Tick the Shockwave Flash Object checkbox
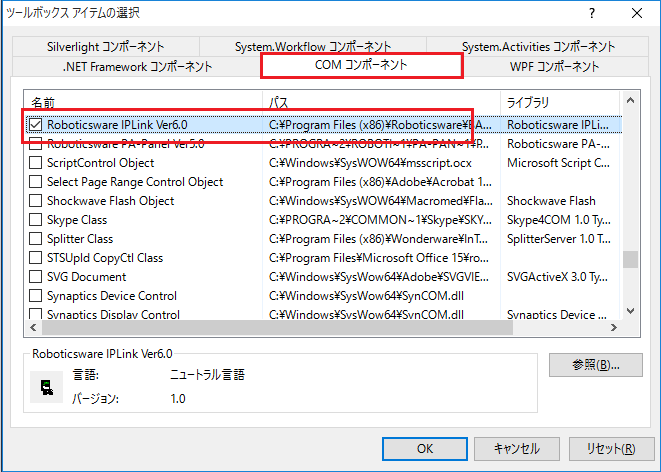Viewport: 661px width, 472px height. (36, 201)
